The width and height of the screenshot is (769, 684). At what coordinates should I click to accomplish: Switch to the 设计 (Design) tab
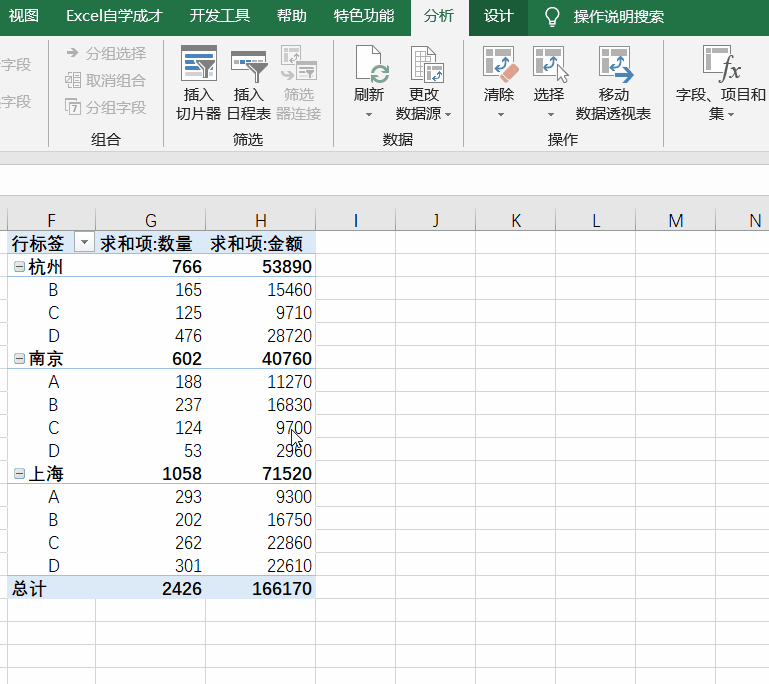(498, 16)
